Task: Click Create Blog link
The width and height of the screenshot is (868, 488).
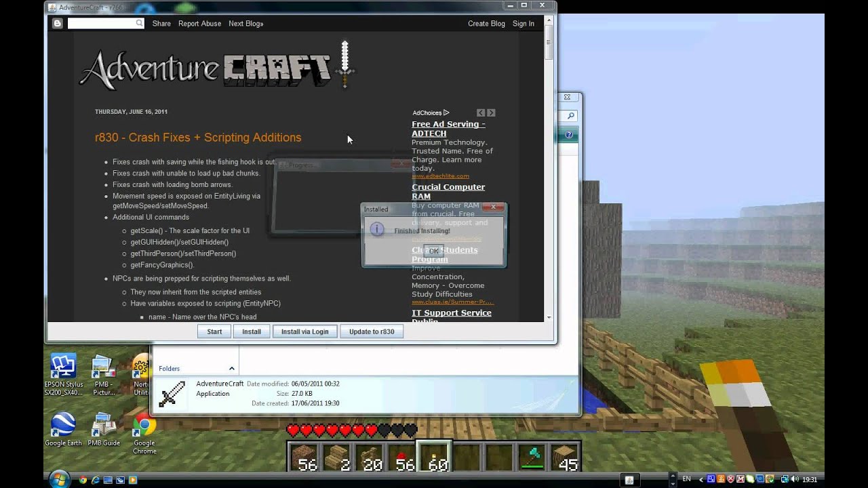Action: [x=486, y=24]
